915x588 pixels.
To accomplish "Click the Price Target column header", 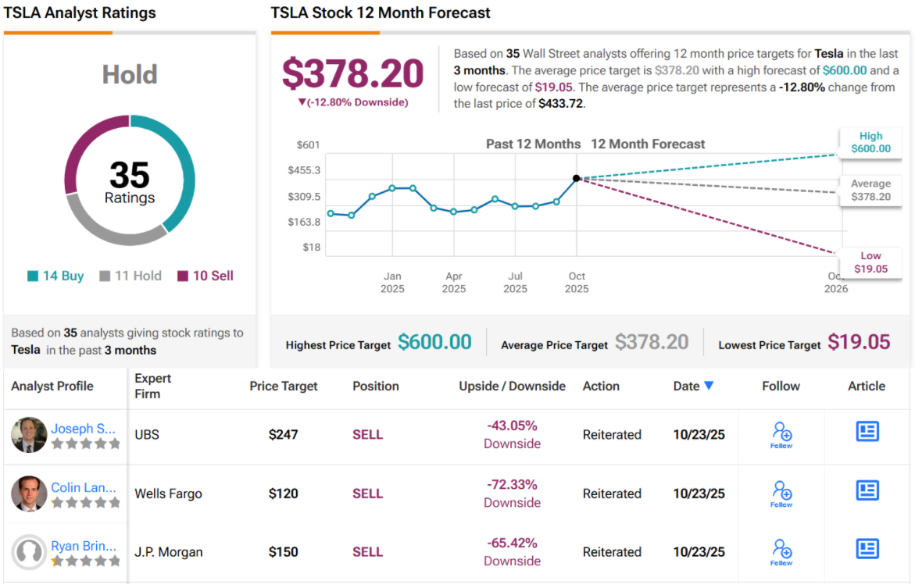I will 284,386.
